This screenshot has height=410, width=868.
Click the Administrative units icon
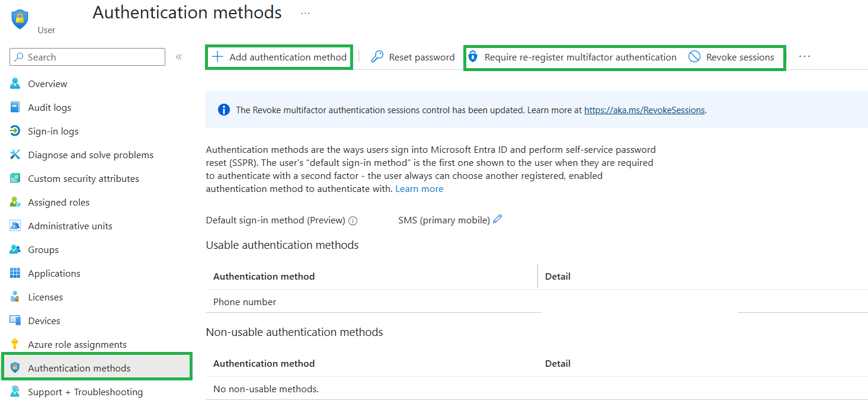click(15, 226)
